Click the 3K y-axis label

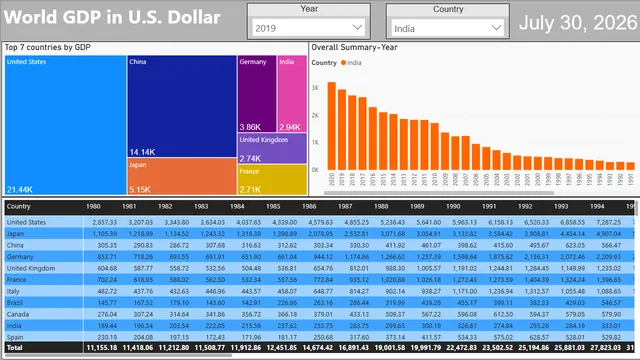pos(315,88)
